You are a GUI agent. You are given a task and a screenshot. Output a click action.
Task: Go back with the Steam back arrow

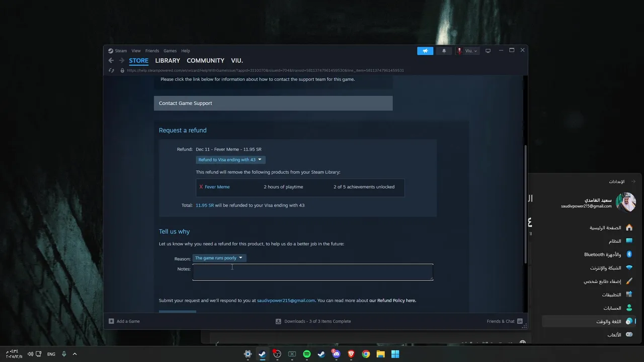point(111,60)
